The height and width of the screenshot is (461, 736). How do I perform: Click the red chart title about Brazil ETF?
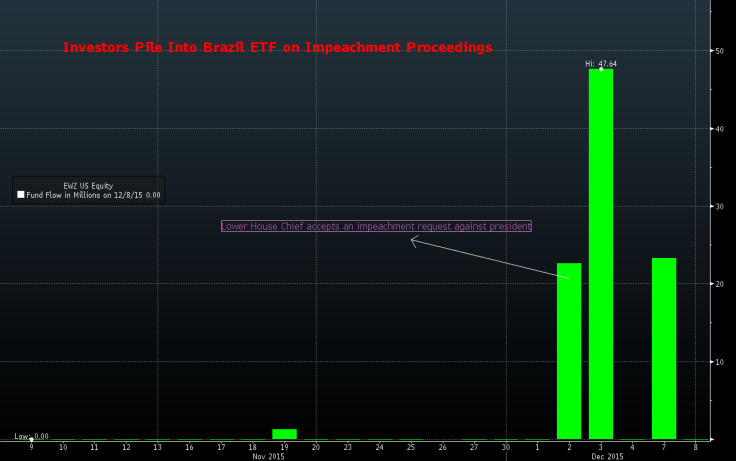(277, 47)
